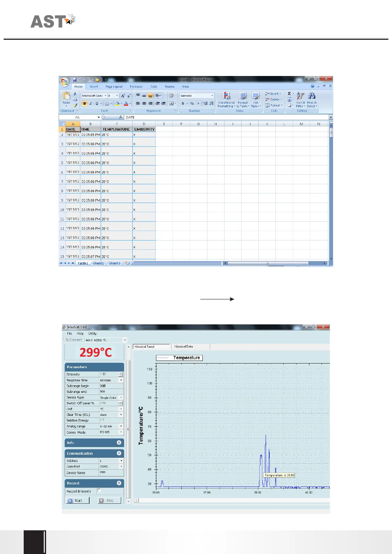
Task: Click the Insert Function fx icon
Action: pyautogui.click(x=120, y=117)
